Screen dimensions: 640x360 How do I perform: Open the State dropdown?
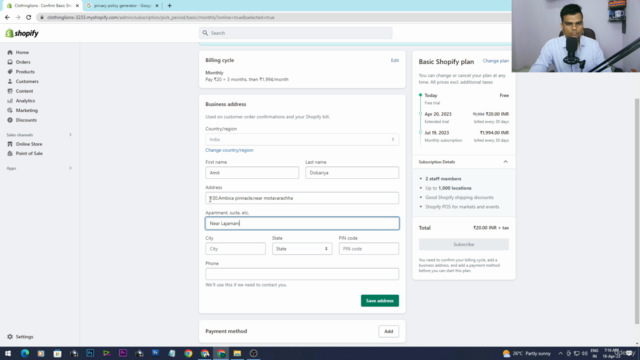pyautogui.click(x=302, y=249)
